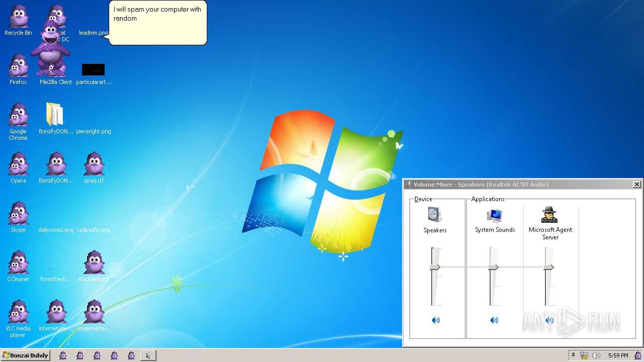The width and height of the screenshot is (644, 362).
Task: Select the radiosafe.png file label
Action: tap(94, 230)
